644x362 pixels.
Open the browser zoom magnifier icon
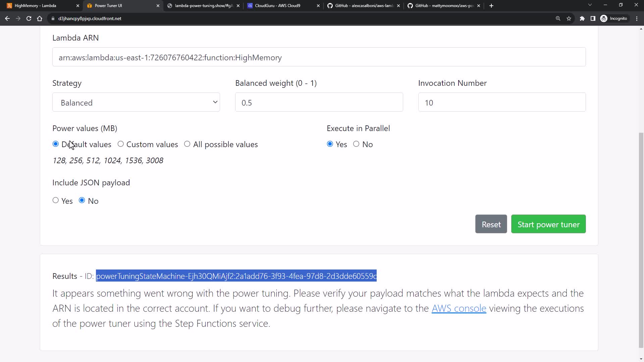pos(558,18)
